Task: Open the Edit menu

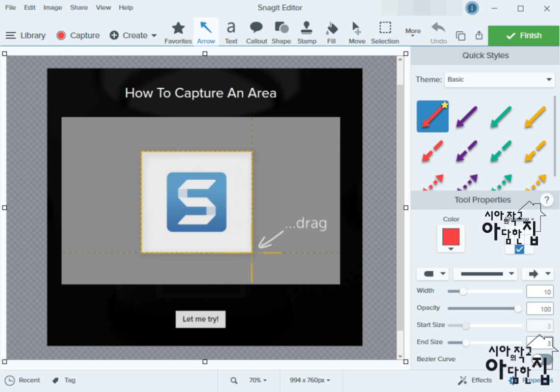Action: click(29, 7)
